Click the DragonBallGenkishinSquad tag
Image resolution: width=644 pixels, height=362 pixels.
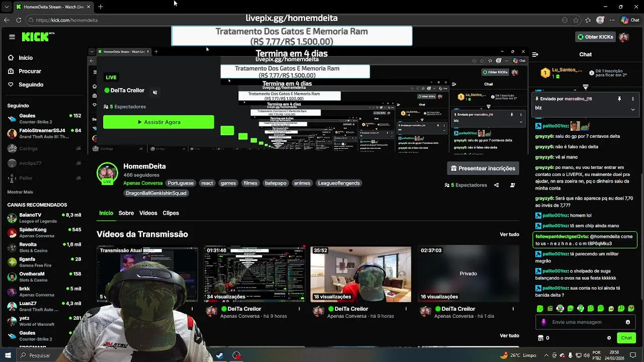pos(156,193)
